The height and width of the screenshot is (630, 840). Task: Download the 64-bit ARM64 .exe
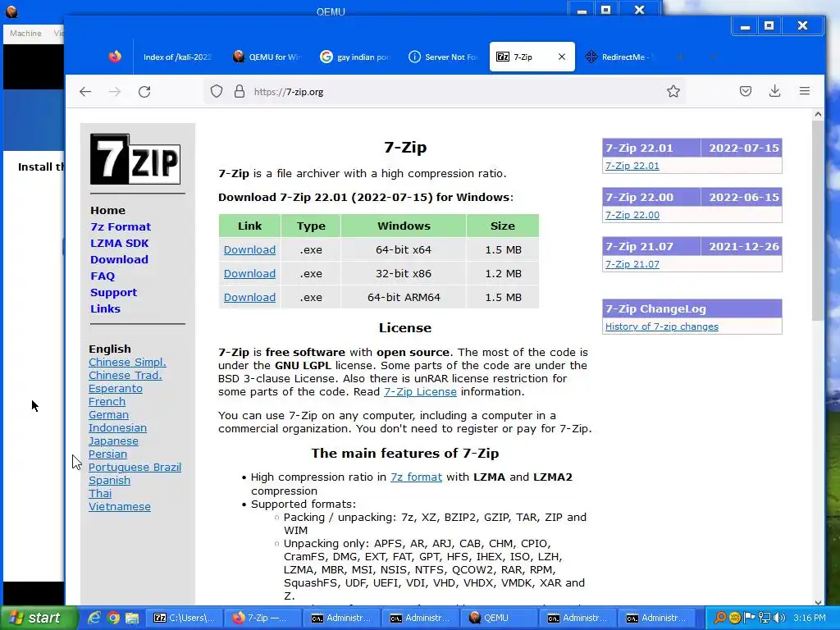[249, 297]
